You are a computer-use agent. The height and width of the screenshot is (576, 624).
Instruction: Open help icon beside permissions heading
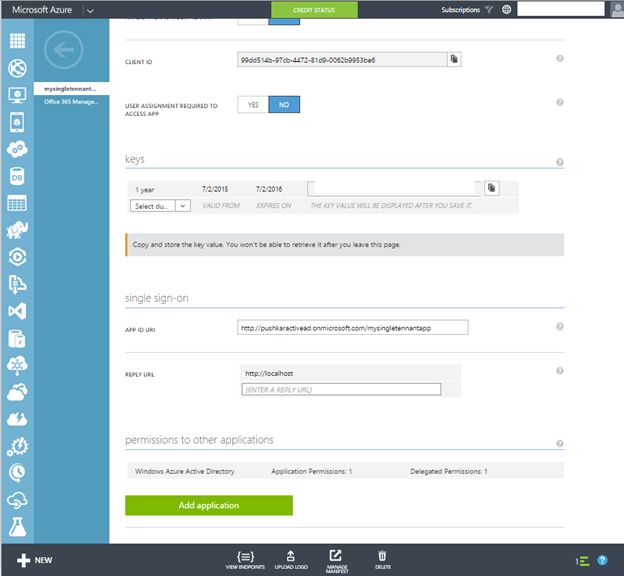[x=560, y=443]
